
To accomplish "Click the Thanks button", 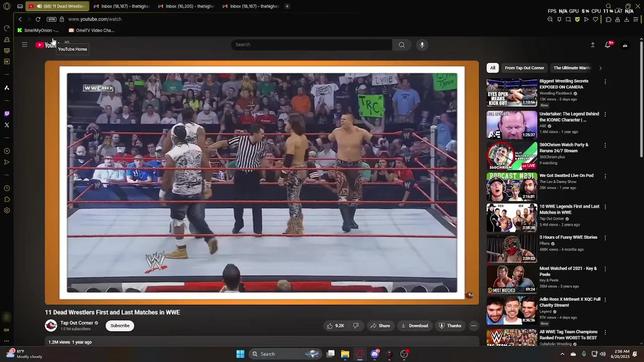I will (450, 326).
